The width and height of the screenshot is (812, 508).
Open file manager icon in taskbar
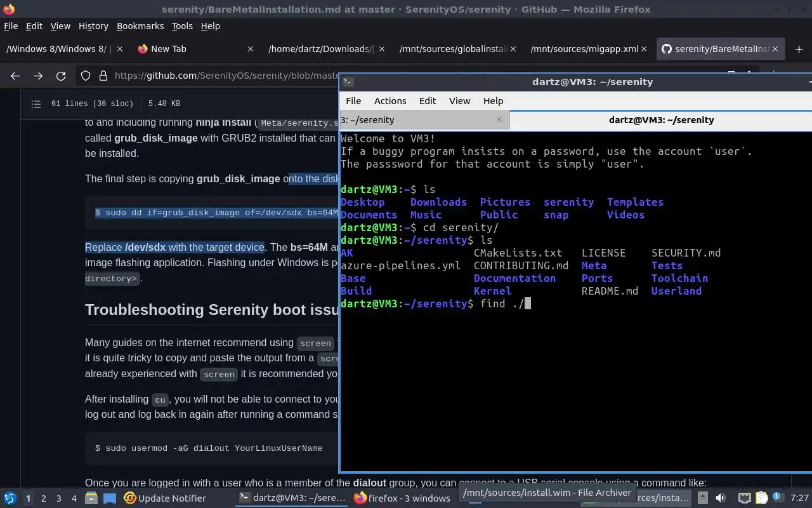91,498
